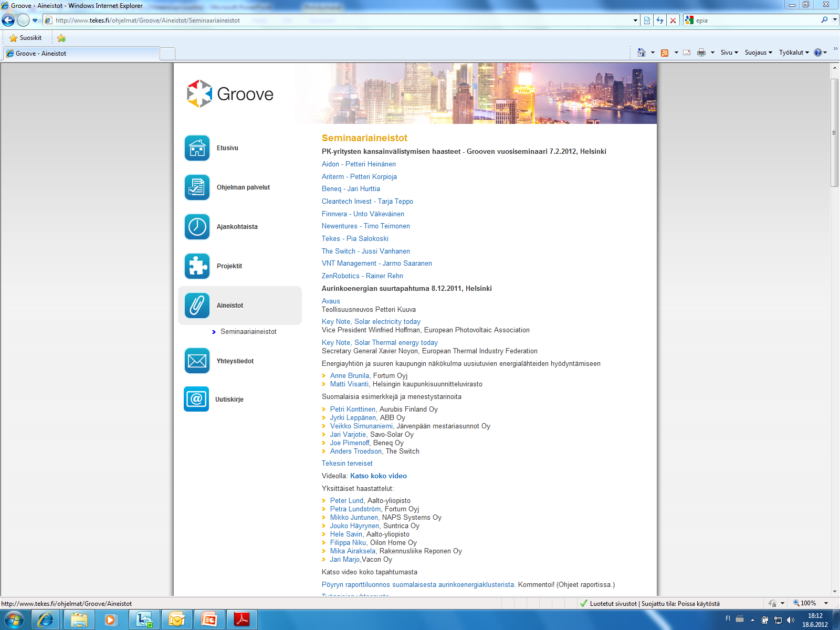Click the add to favorites bar star icon
The height and width of the screenshot is (630, 840).
tap(61, 38)
